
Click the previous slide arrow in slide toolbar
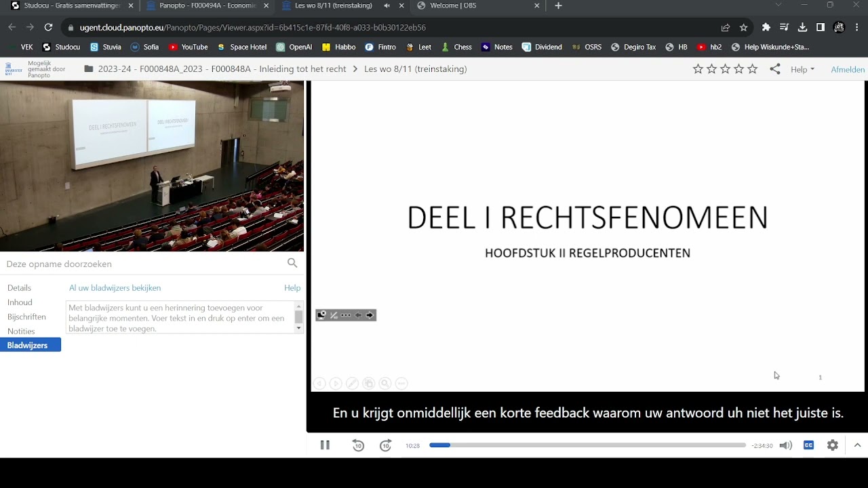[358, 315]
